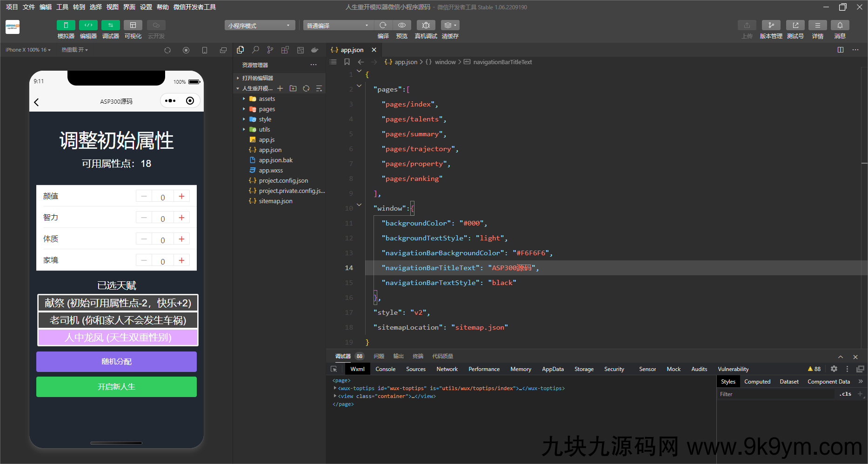Click the compile refresh icon
The width and height of the screenshot is (868, 464).
point(383,25)
